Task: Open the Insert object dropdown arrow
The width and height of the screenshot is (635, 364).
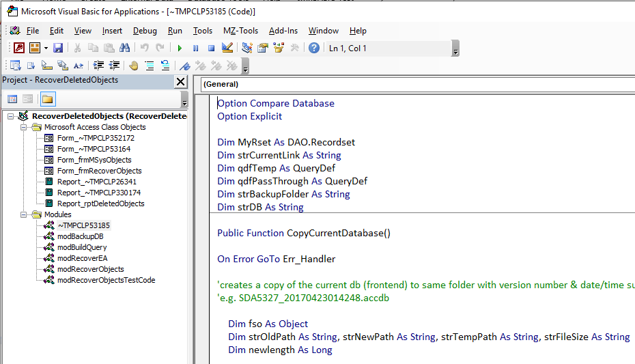Action: (x=46, y=48)
